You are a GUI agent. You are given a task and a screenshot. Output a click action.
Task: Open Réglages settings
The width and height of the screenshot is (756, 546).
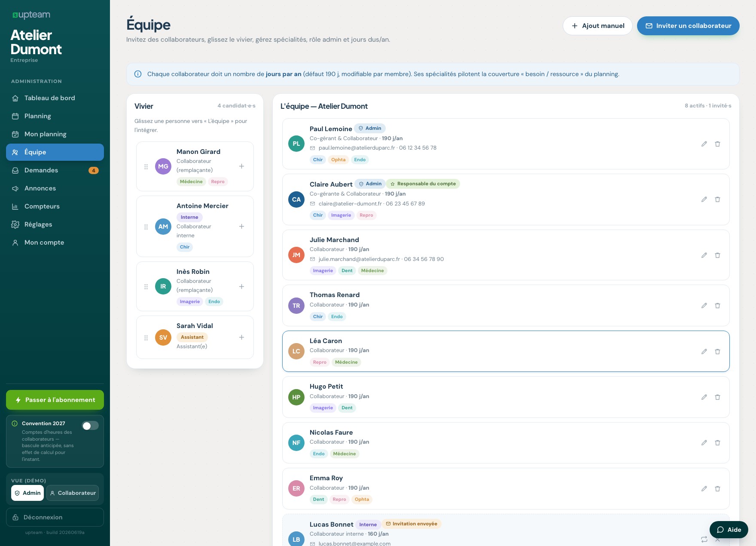point(55,224)
